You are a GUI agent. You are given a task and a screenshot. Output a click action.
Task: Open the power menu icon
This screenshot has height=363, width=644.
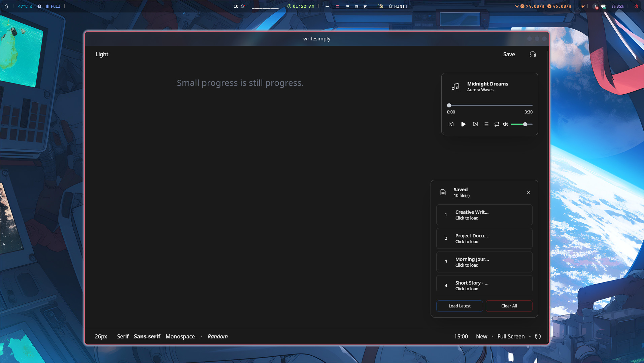click(636, 6)
